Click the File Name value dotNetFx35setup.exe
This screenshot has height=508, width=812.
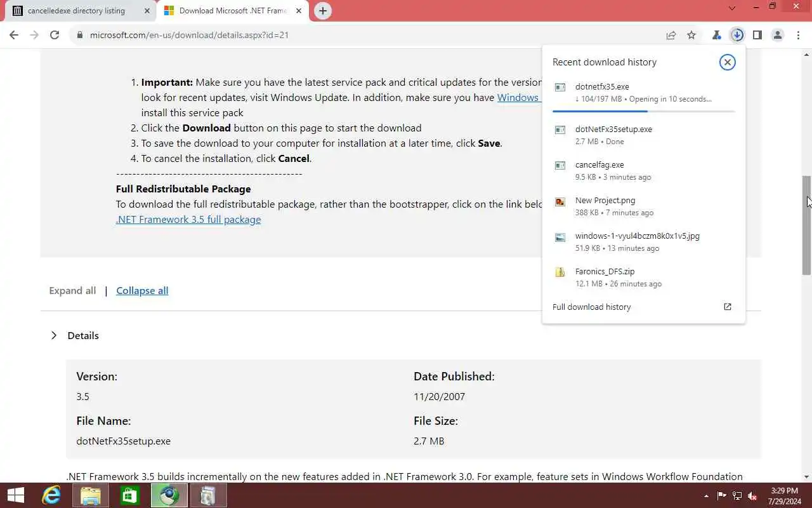click(123, 441)
